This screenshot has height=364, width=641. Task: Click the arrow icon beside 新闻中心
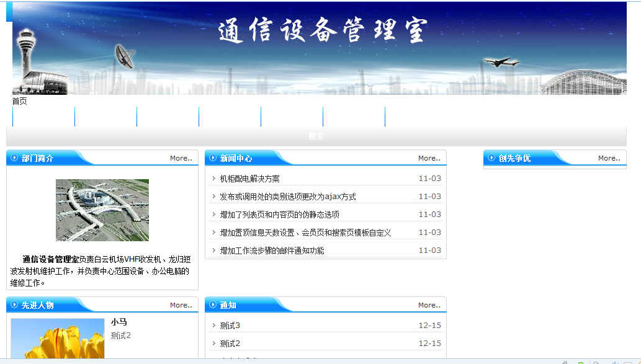tap(213, 158)
